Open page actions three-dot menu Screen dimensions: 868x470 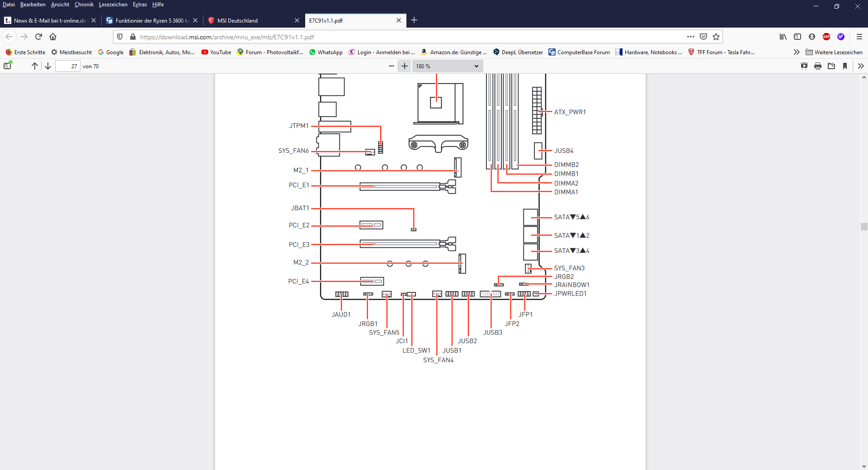(691, 37)
